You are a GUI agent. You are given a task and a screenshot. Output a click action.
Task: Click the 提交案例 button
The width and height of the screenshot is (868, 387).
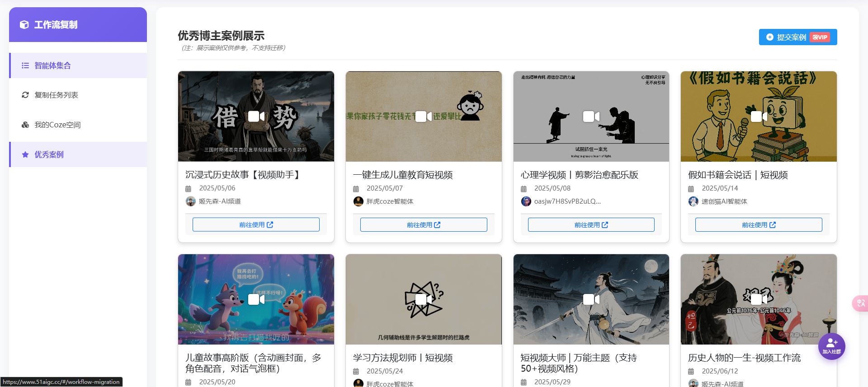(x=798, y=37)
